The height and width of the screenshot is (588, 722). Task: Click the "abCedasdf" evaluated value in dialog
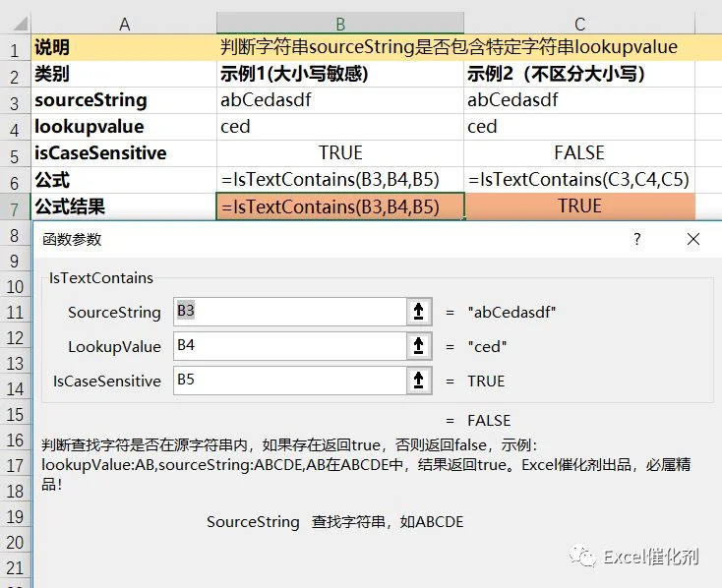click(511, 312)
